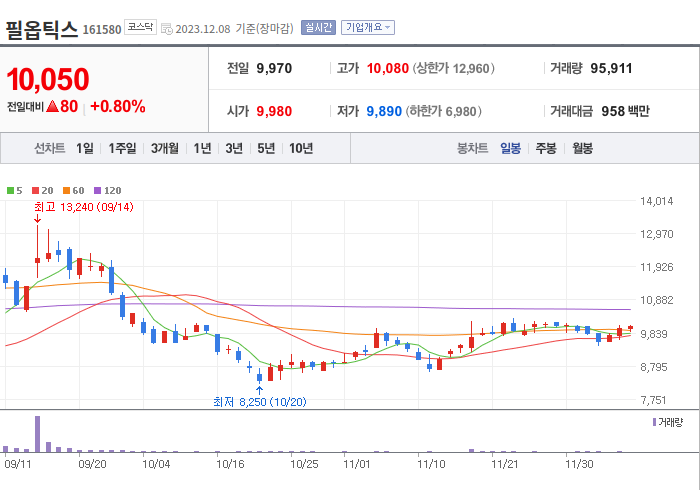Select the 1년 line chart tab
Viewport: 700px width, 490px height.
click(202, 148)
